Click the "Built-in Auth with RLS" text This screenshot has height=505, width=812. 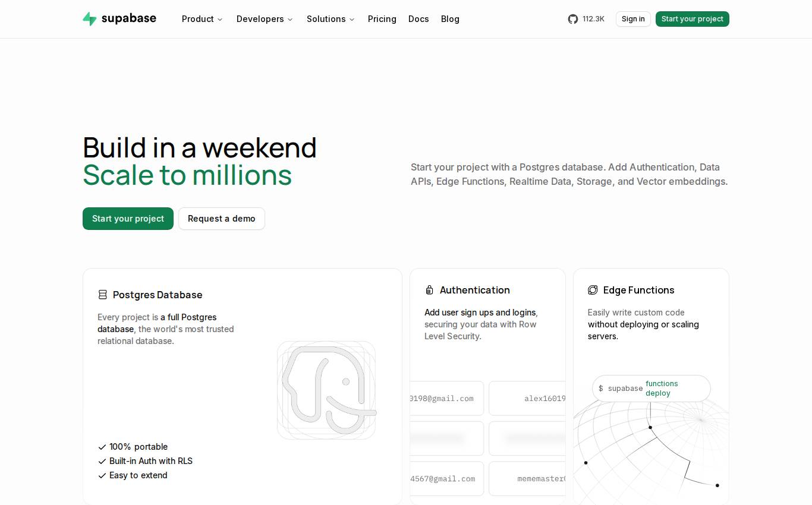pyautogui.click(x=151, y=461)
